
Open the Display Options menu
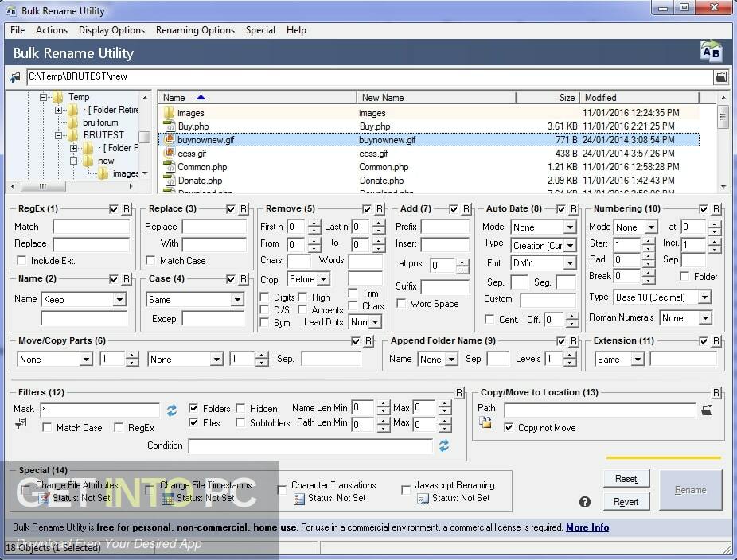click(112, 30)
